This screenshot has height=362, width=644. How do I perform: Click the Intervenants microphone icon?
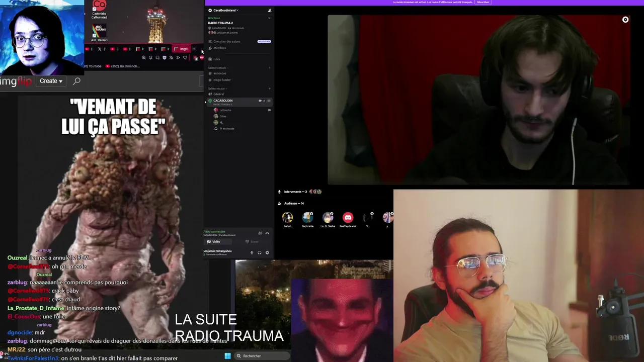[x=280, y=192]
